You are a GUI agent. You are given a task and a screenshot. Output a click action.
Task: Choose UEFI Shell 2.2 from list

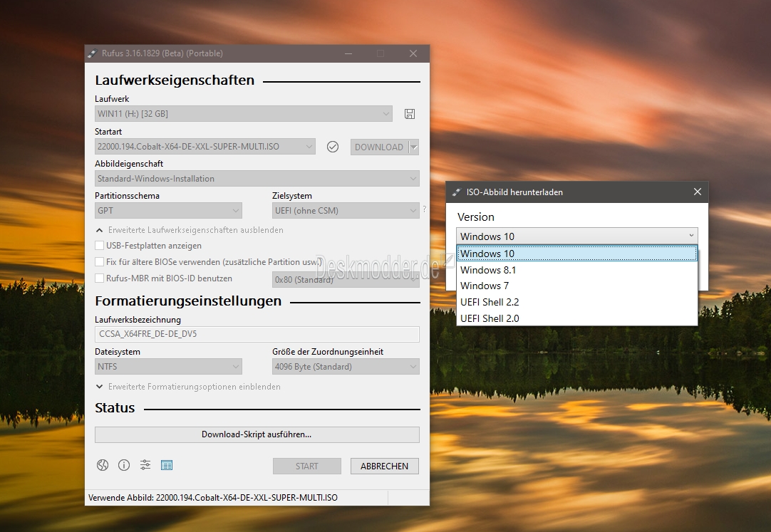[576, 302]
